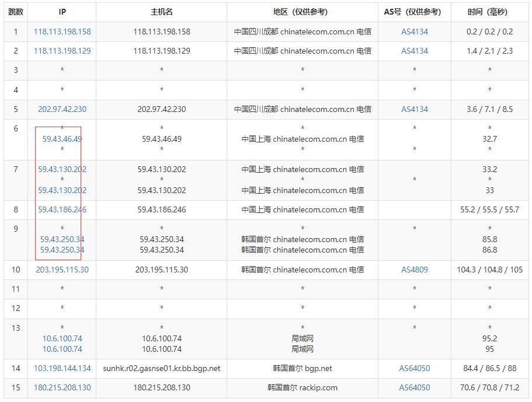Click hop number 3 cell

(x=16, y=70)
